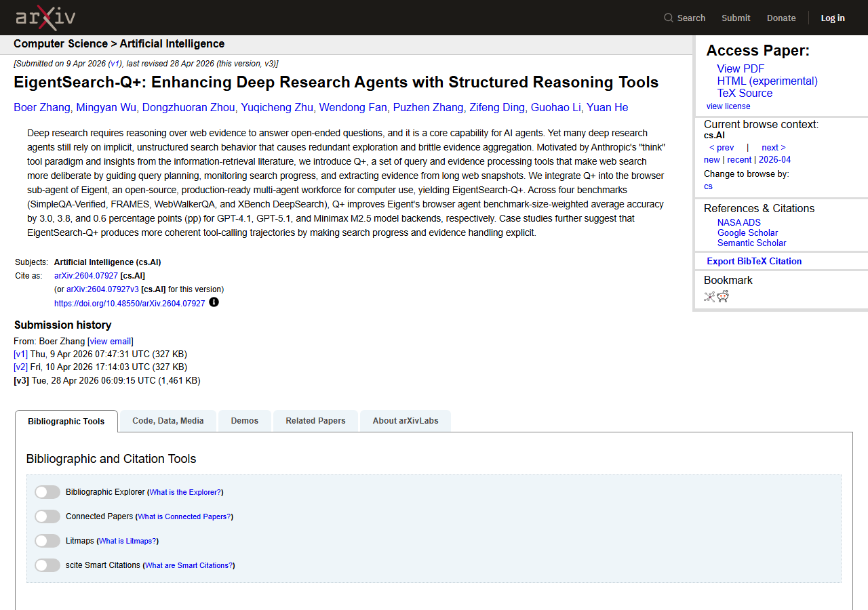
Task: Open author Zifeng Ding's page
Action: pyautogui.click(x=497, y=108)
